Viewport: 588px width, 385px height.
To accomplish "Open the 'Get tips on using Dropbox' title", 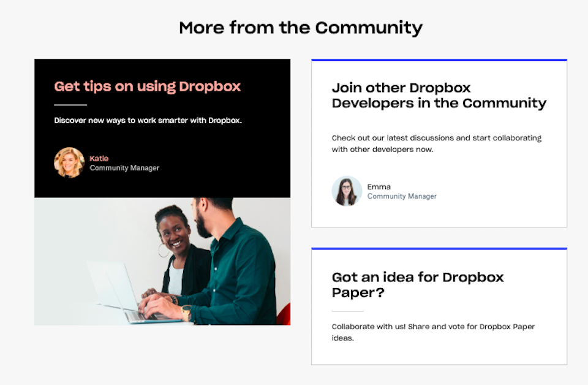I will pos(148,86).
